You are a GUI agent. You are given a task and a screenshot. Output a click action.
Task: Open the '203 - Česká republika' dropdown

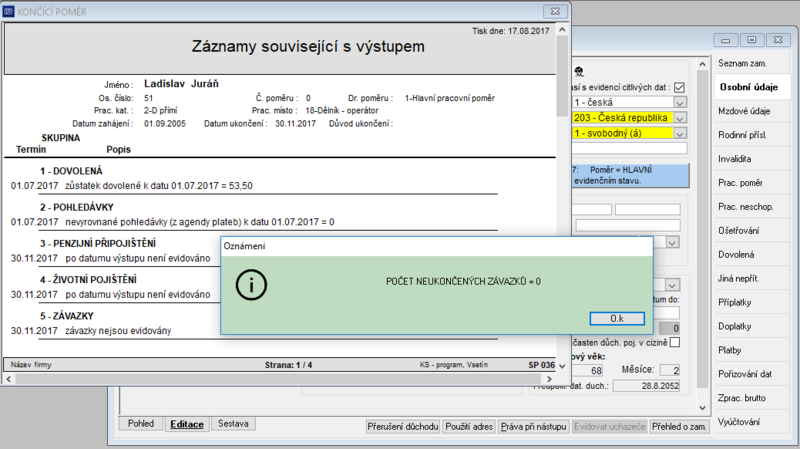pos(680,118)
